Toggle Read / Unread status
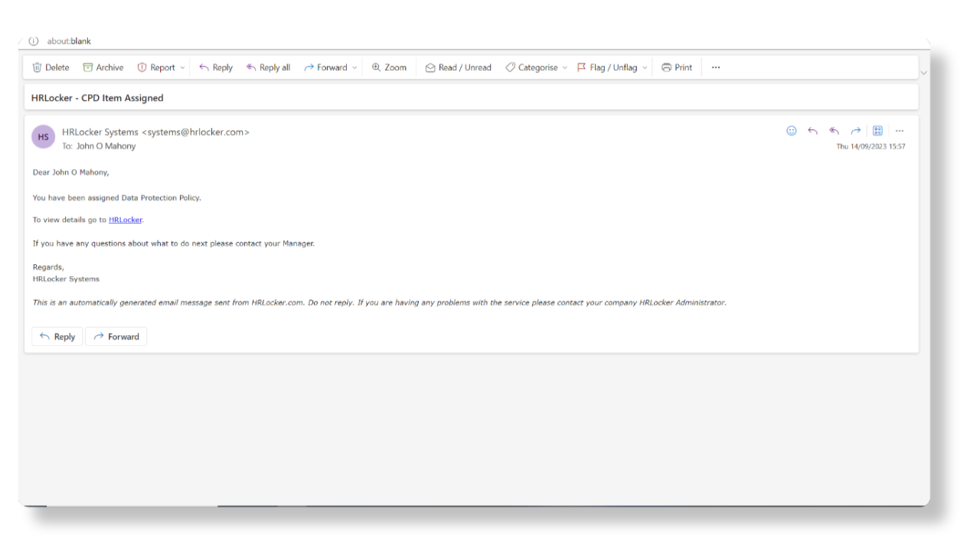This screenshot has height=551, width=980. [x=458, y=67]
